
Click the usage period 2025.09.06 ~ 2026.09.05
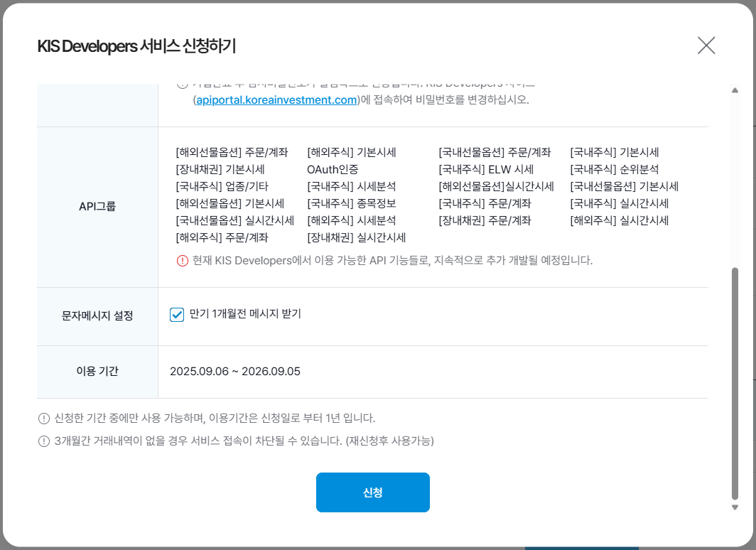click(x=234, y=372)
